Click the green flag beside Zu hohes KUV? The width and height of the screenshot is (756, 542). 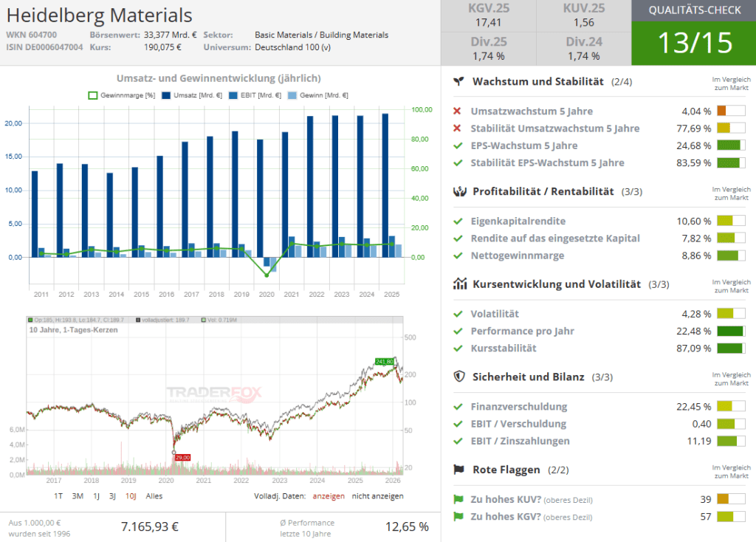[458, 500]
